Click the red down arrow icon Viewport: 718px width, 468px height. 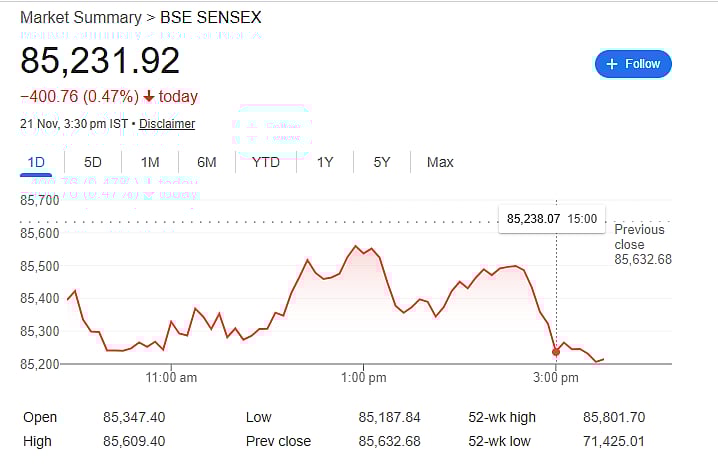(x=149, y=97)
